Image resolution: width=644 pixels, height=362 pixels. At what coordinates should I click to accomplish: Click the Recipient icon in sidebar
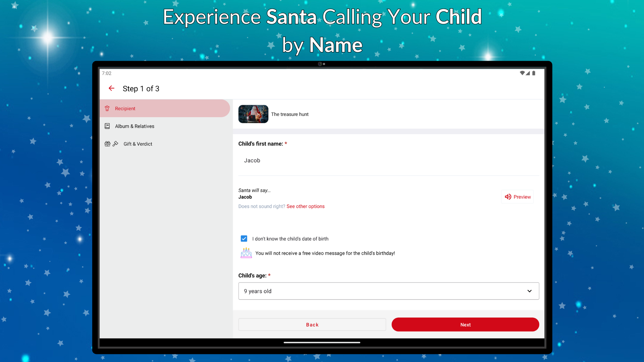click(107, 109)
